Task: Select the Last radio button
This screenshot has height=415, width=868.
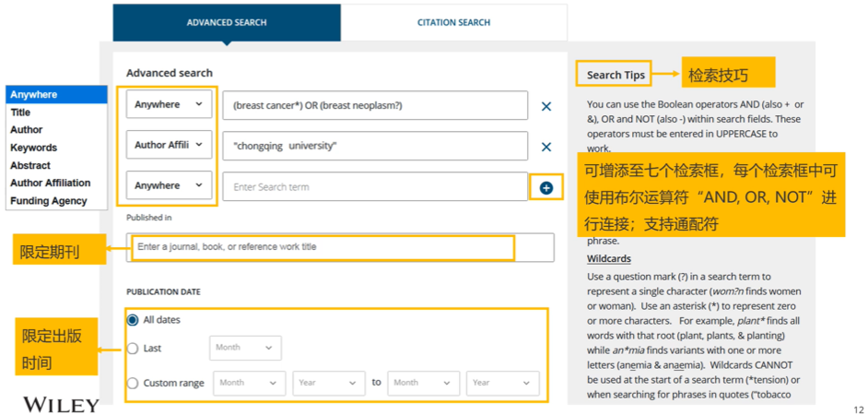Action: coord(133,349)
